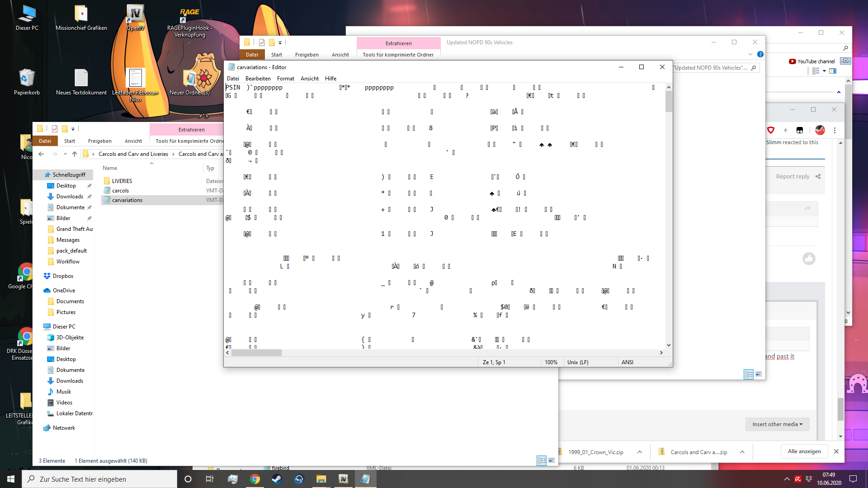
Task: Open Steam from the taskbar
Action: click(x=277, y=479)
